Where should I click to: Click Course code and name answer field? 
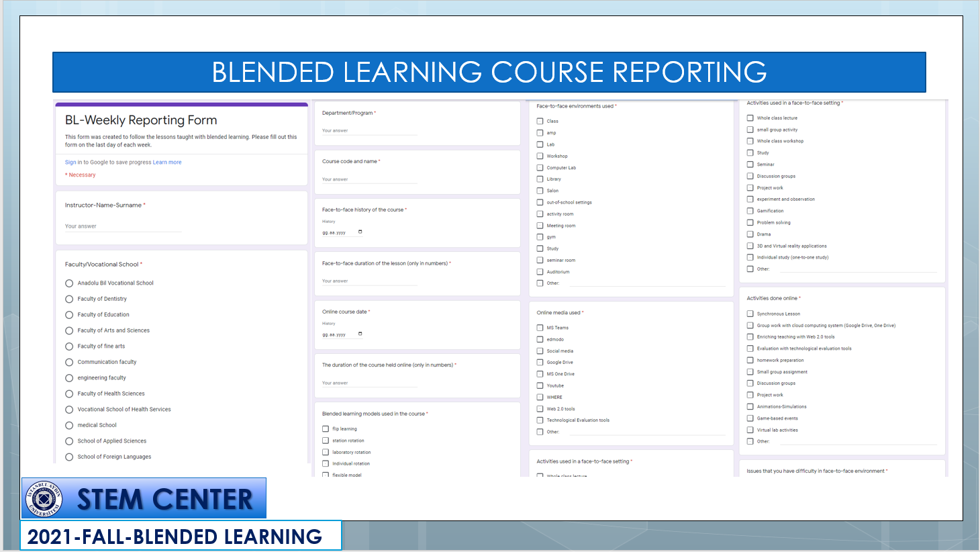click(369, 179)
